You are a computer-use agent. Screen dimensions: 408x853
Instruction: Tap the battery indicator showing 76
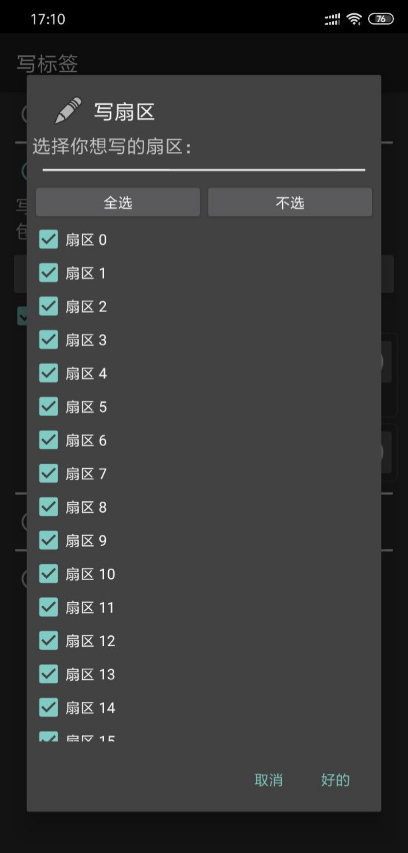pyautogui.click(x=381, y=19)
